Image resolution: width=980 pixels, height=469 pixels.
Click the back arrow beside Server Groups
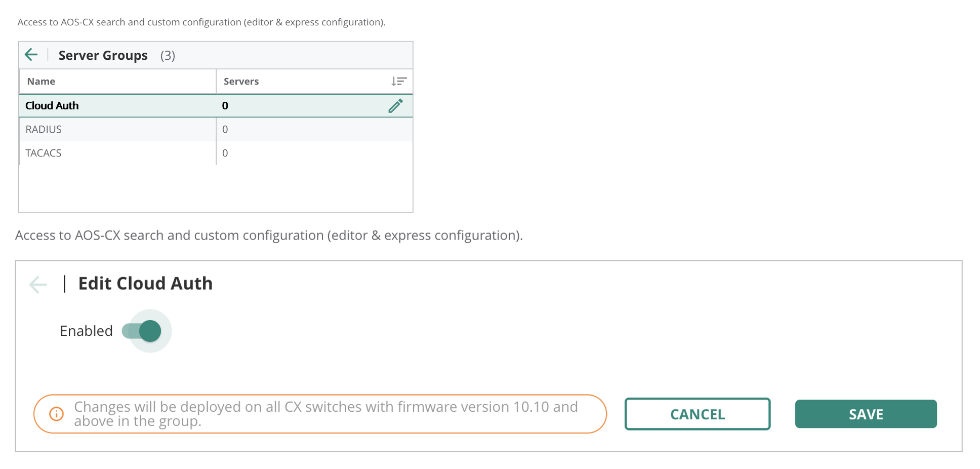[31, 55]
